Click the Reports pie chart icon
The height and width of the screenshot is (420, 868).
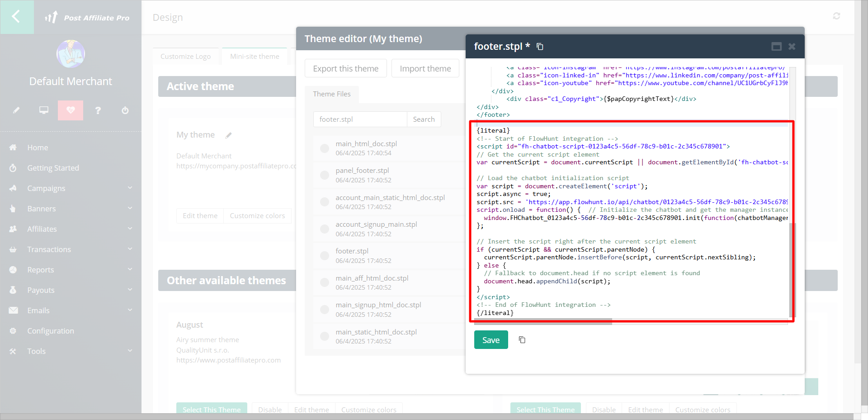13,270
